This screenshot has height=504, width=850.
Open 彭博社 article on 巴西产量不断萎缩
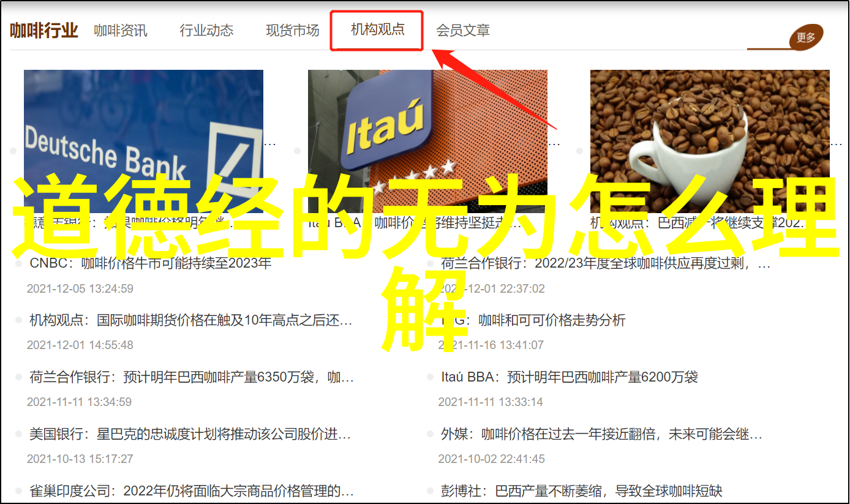582,491
